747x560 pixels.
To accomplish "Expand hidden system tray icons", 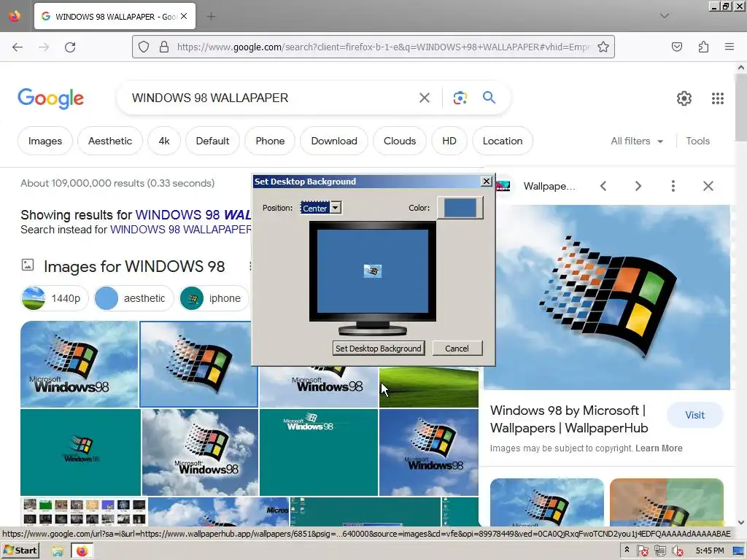I will [627, 550].
